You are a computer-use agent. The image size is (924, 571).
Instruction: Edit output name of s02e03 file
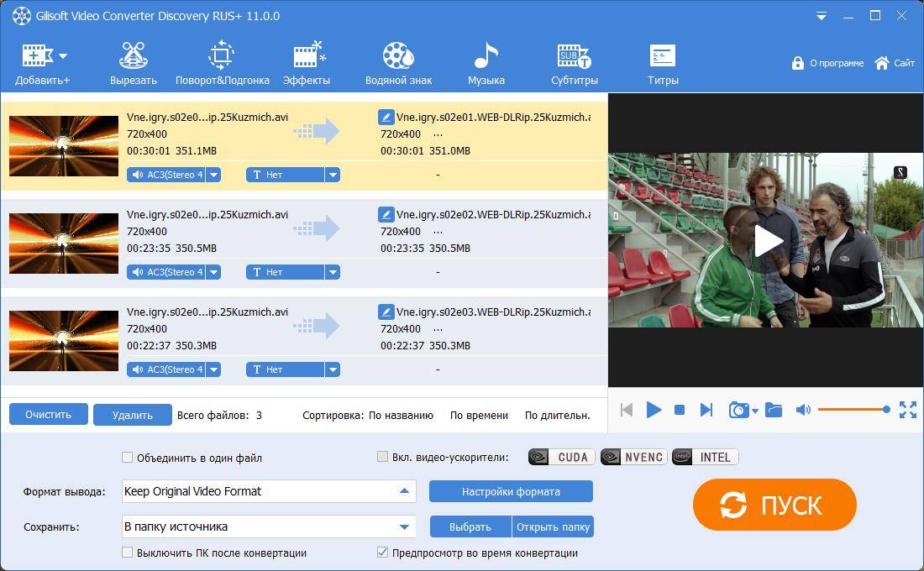click(386, 312)
